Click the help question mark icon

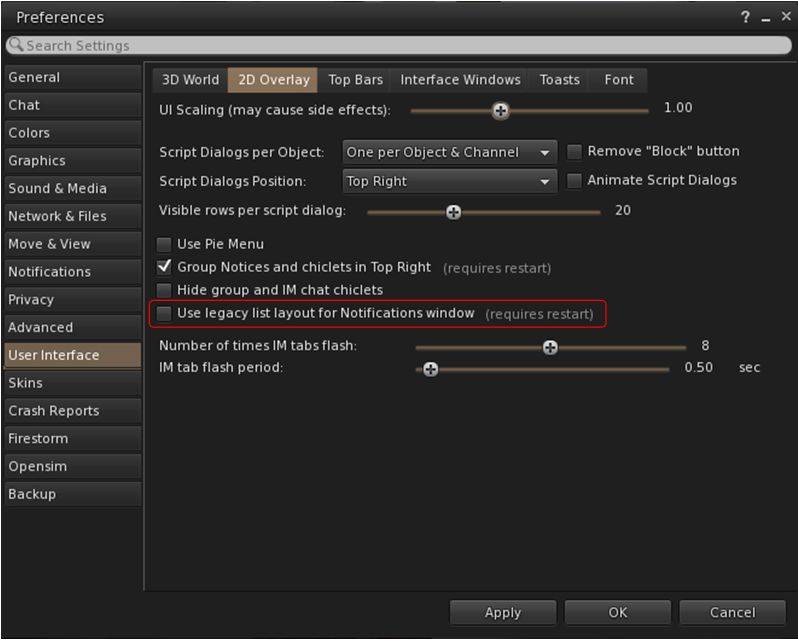(745, 18)
